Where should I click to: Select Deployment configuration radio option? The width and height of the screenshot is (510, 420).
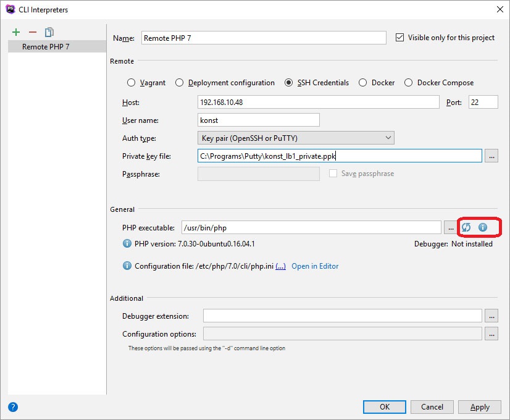[179, 83]
